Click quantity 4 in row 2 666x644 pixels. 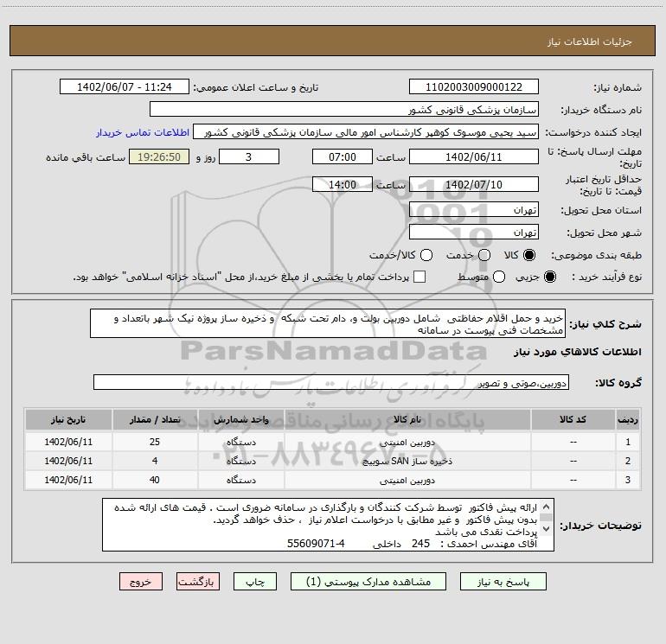pyautogui.click(x=155, y=461)
